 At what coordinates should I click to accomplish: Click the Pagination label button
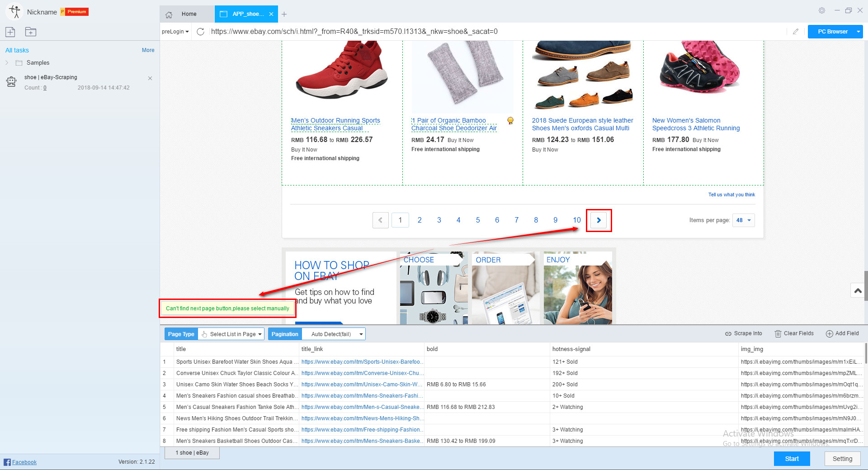coord(285,334)
